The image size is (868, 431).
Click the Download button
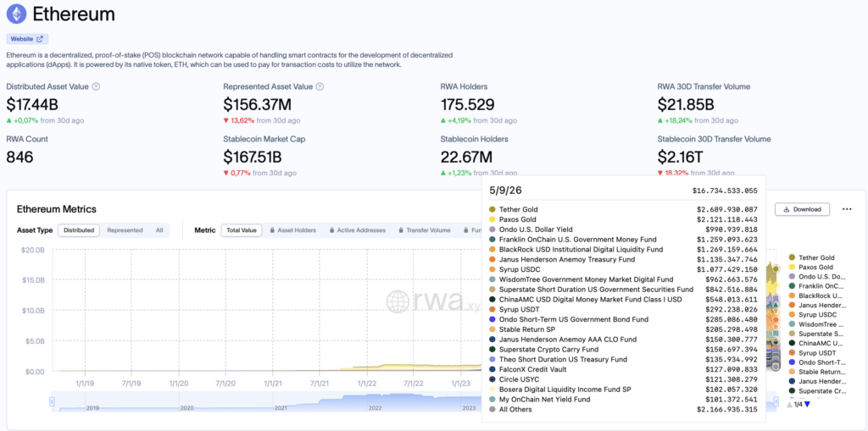pyautogui.click(x=802, y=209)
